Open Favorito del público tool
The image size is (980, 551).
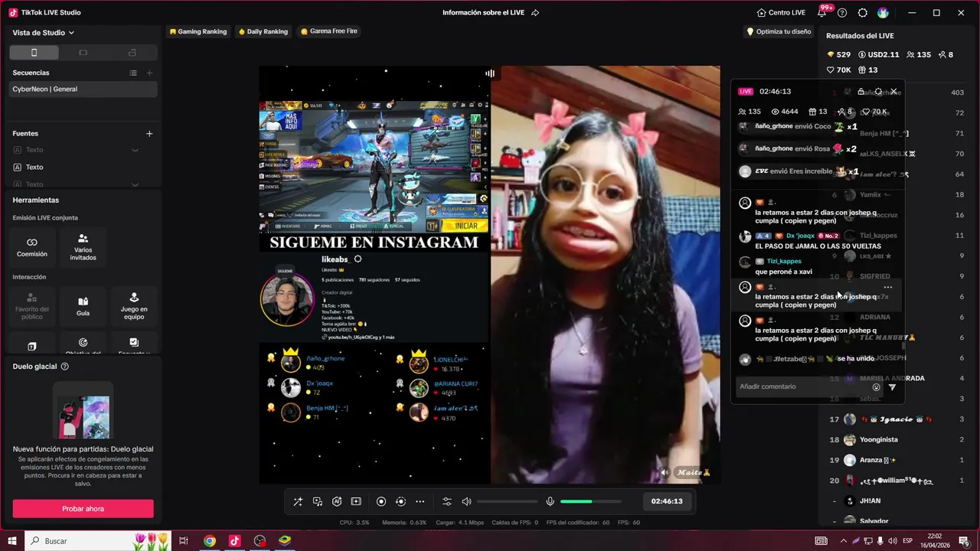pos(32,305)
